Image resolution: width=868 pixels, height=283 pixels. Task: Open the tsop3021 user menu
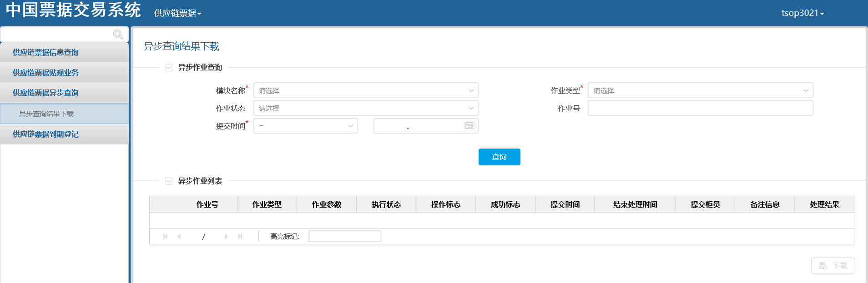click(x=803, y=13)
